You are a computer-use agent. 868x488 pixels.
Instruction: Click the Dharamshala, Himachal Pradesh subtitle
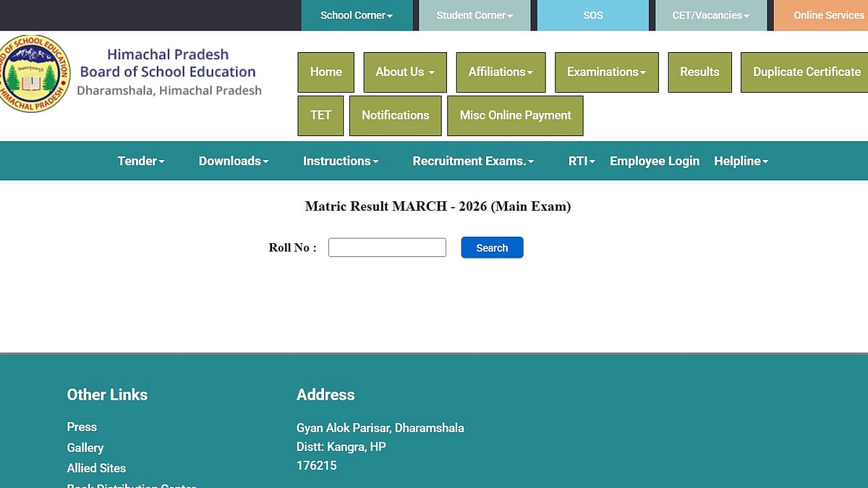(169, 91)
